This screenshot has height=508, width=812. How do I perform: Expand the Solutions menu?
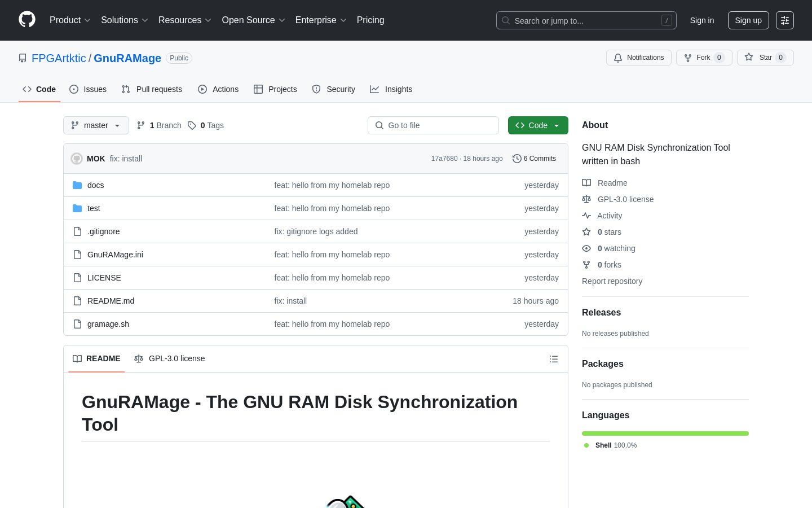tap(125, 20)
